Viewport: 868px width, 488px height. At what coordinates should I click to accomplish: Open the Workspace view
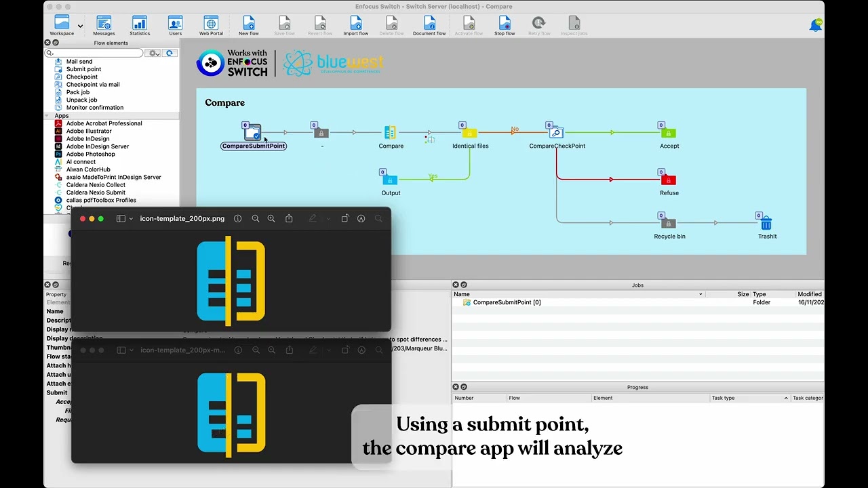62,26
